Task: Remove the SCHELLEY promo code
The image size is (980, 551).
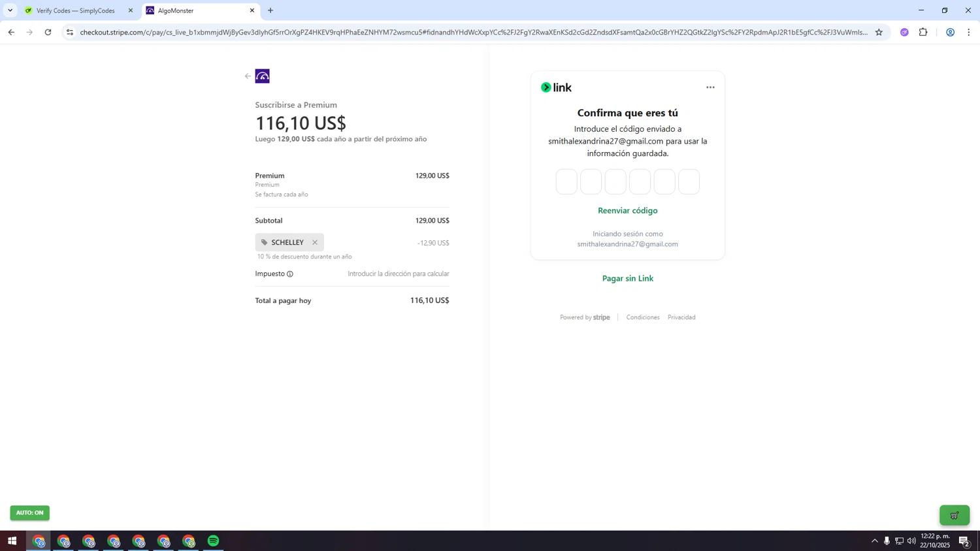Action: [315, 242]
